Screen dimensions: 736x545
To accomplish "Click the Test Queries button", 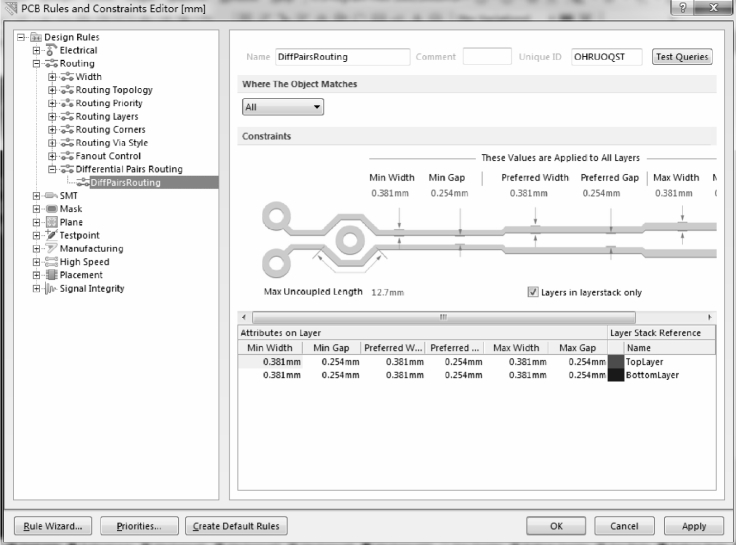I will click(x=681, y=57).
